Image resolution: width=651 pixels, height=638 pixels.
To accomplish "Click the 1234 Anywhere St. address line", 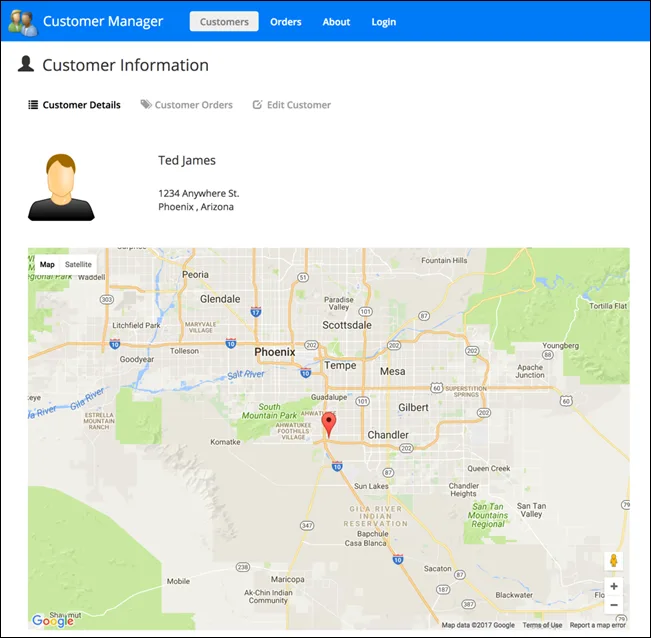I will pos(198,193).
